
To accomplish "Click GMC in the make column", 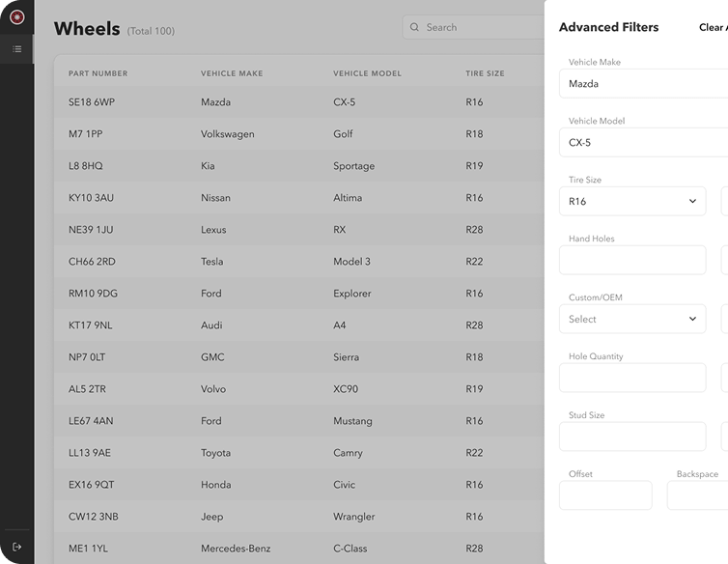I will tap(212, 357).
